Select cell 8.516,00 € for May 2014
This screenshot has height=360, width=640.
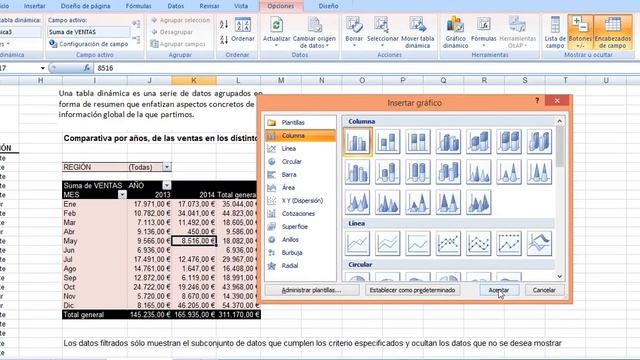click(194, 241)
